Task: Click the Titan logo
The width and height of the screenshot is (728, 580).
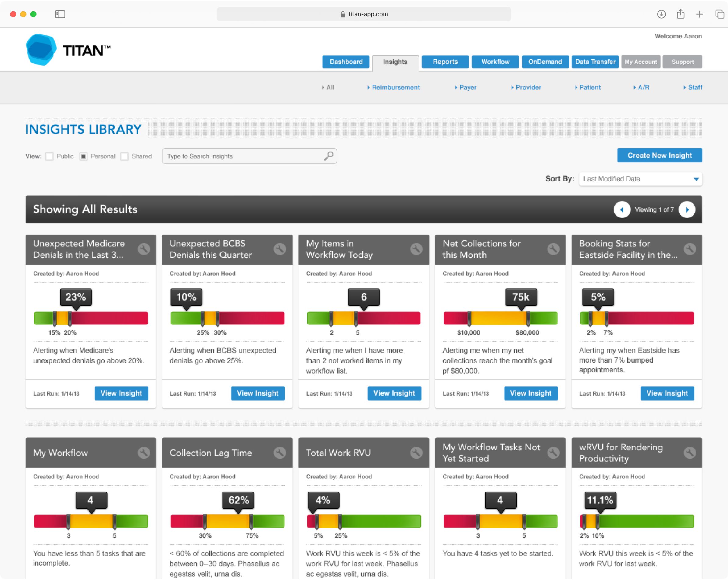Action: tap(69, 50)
